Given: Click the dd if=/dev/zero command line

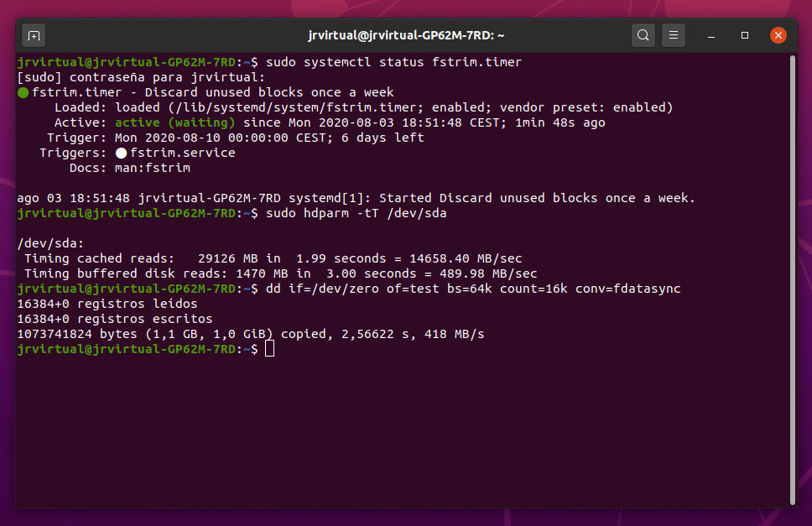Looking at the screenshot, I should 472,289.
